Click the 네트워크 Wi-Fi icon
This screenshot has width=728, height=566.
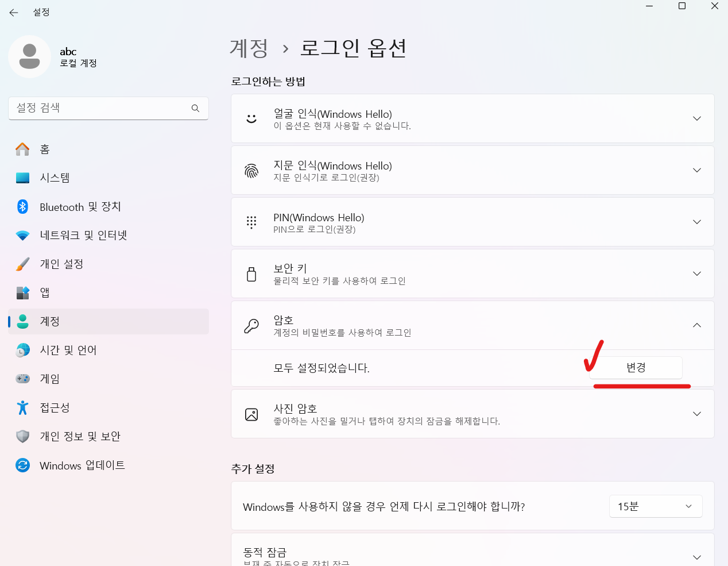[22, 236]
